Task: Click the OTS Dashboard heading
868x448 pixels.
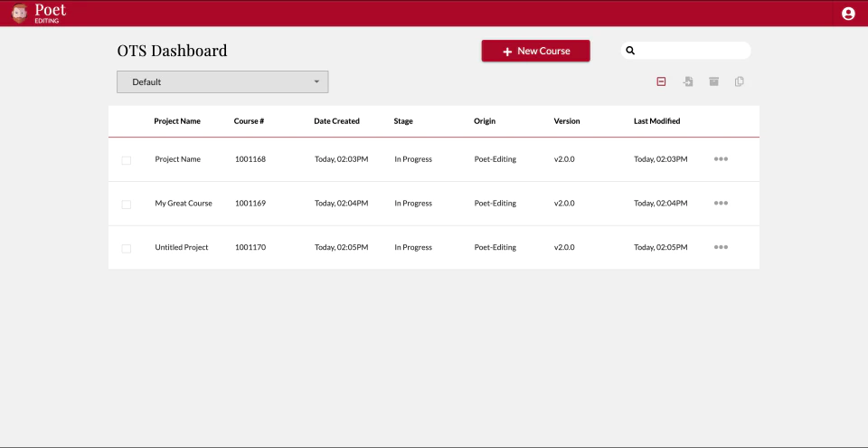Action: 172,51
